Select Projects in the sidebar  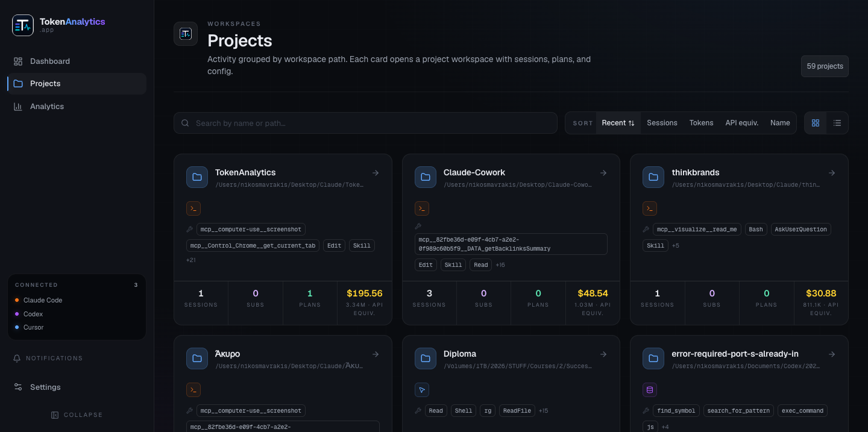click(x=77, y=84)
